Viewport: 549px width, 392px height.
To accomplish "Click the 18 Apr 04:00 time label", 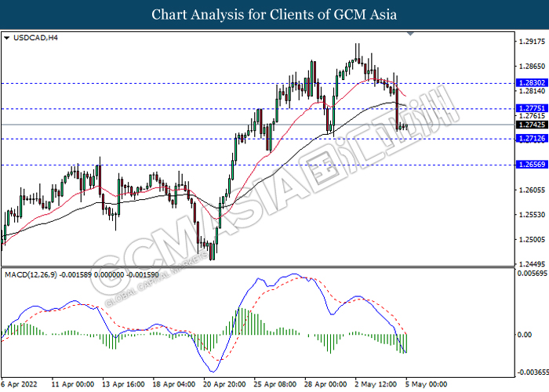I will click(x=173, y=384).
